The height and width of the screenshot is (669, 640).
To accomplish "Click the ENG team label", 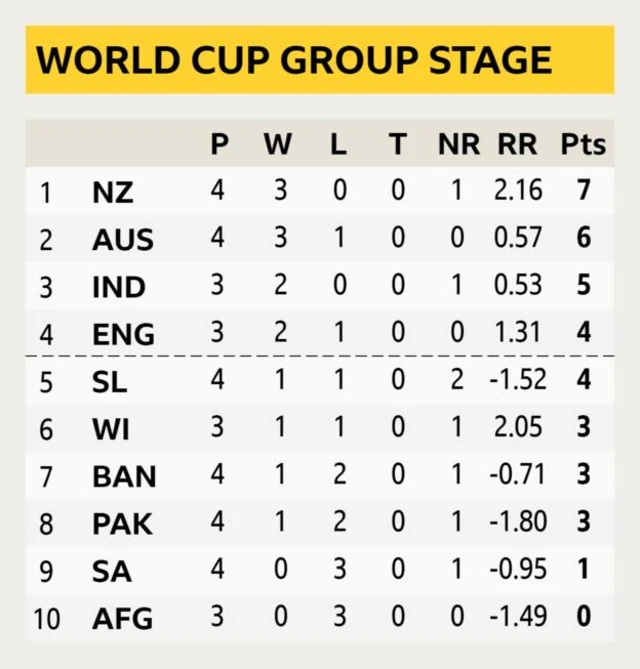I will tap(123, 334).
